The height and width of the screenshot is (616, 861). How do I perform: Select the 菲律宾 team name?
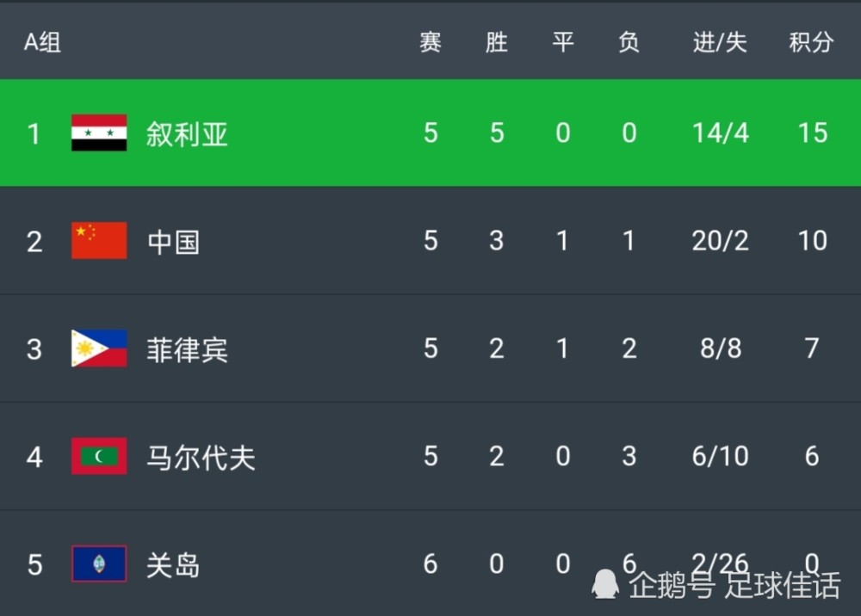(187, 350)
